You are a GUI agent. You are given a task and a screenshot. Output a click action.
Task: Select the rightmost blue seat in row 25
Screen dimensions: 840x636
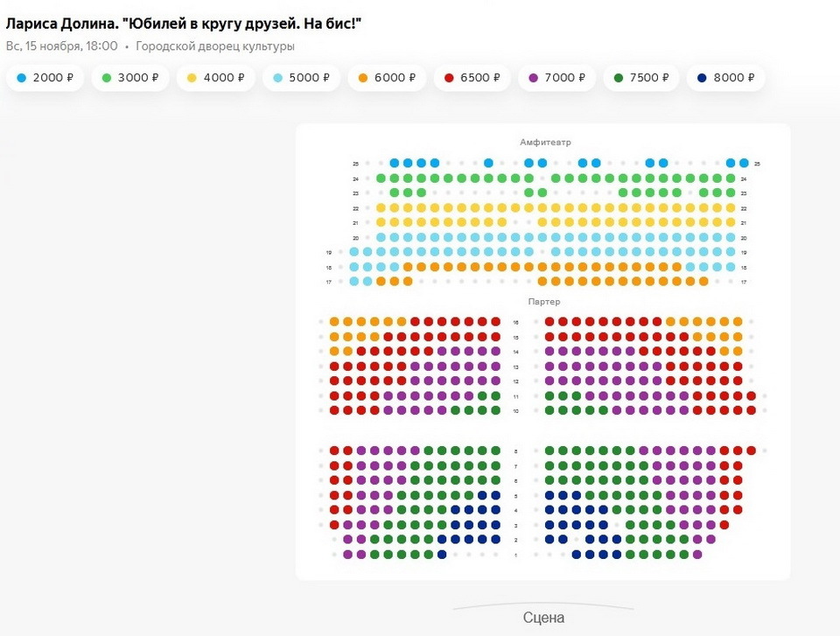pyautogui.click(x=744, y=164)
